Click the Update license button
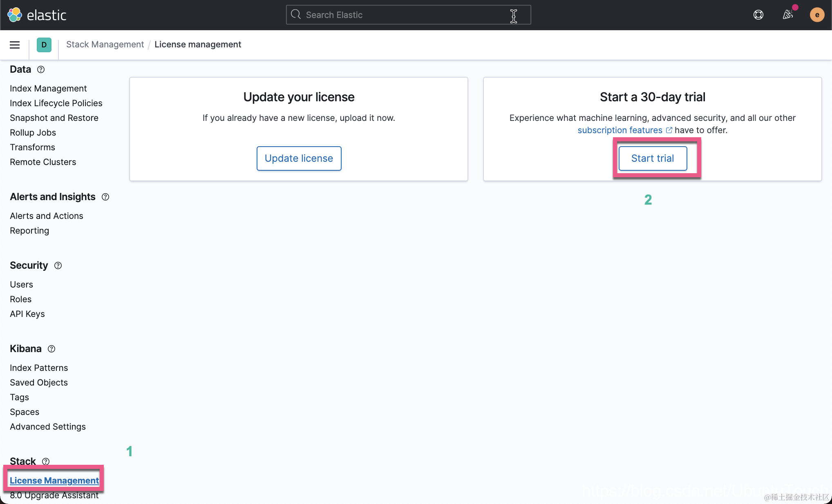 (x=299, y=158)
